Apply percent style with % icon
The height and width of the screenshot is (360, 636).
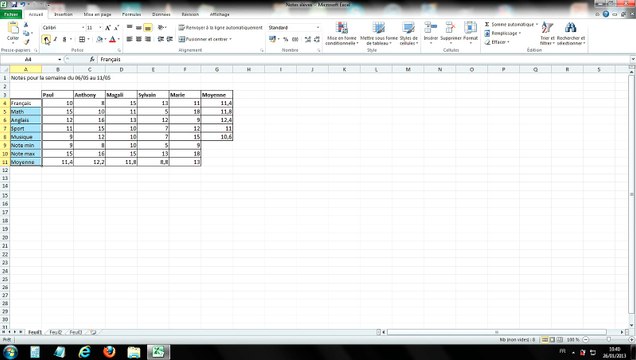[286, 39]
